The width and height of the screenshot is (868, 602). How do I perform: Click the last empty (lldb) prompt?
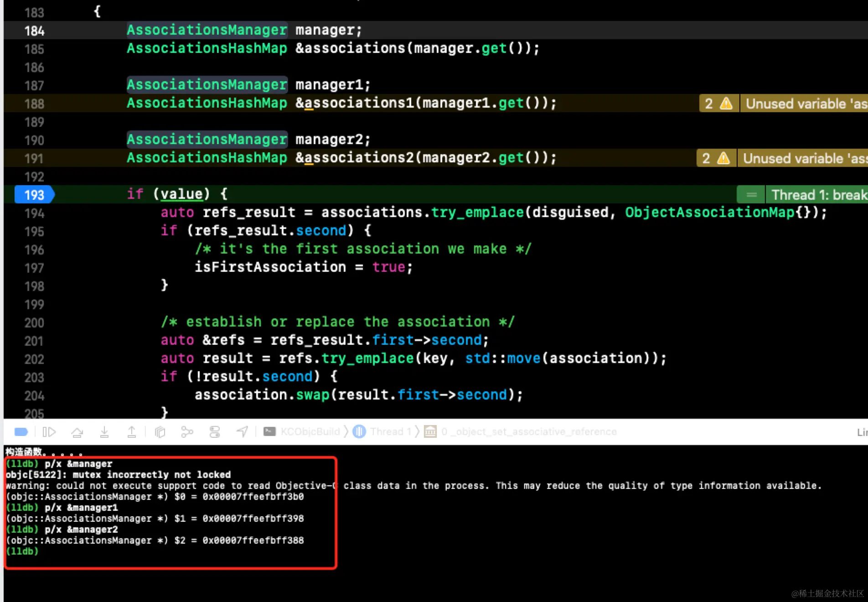tap(22, 551)
